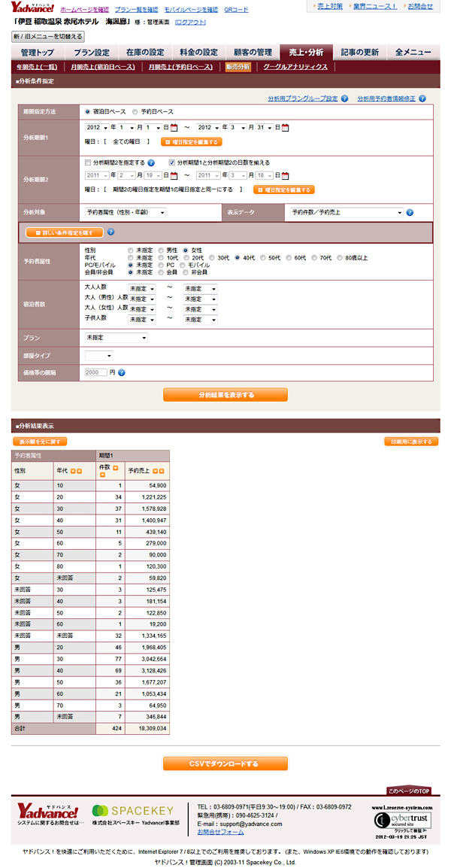Open プラン dropdown showing 未指定
Viewport: 451px width, 868px height.
[x=117, y=337]
